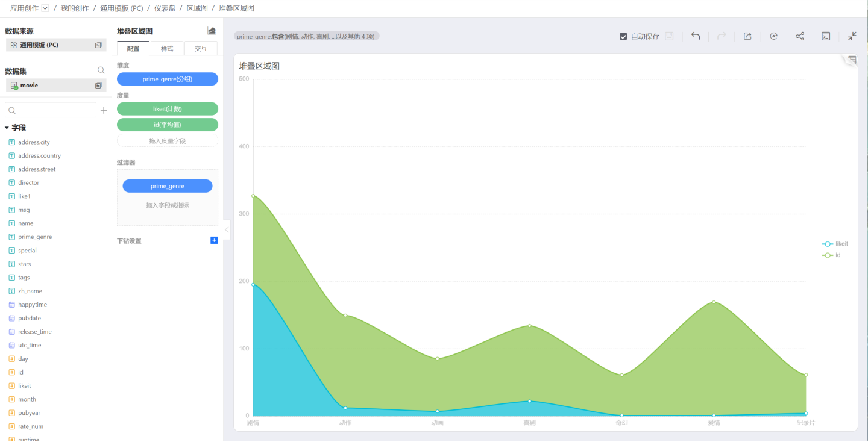This screenshot has width=868, height=442.
Task: Open the console code icon
Action: click(826, 36)
